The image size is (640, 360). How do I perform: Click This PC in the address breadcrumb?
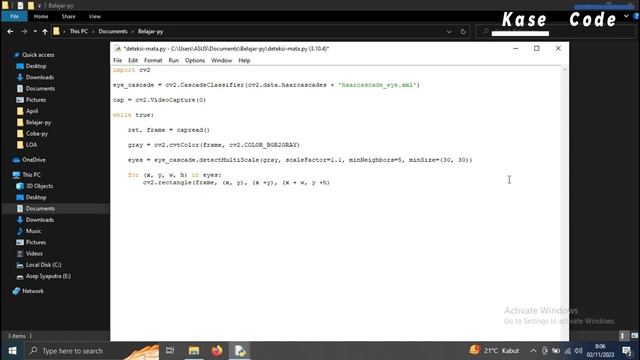pyautogui.click(x=78, y=31)
